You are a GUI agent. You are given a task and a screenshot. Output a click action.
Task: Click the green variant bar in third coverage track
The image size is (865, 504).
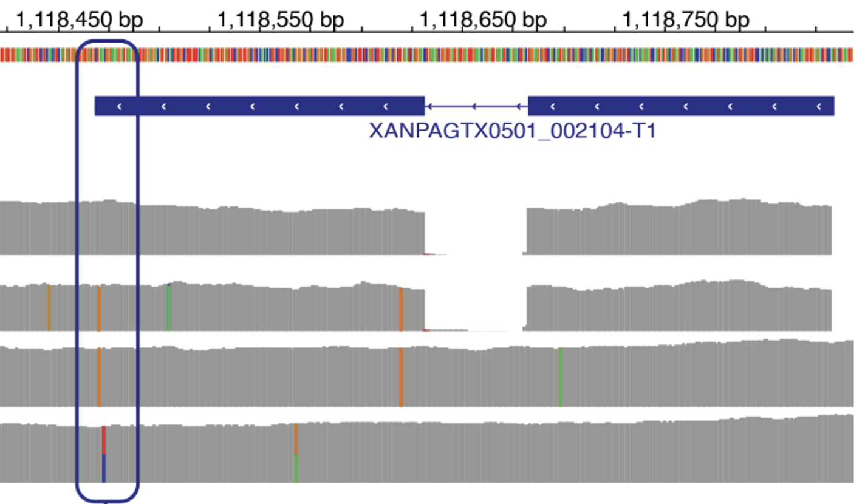(560, 376)
